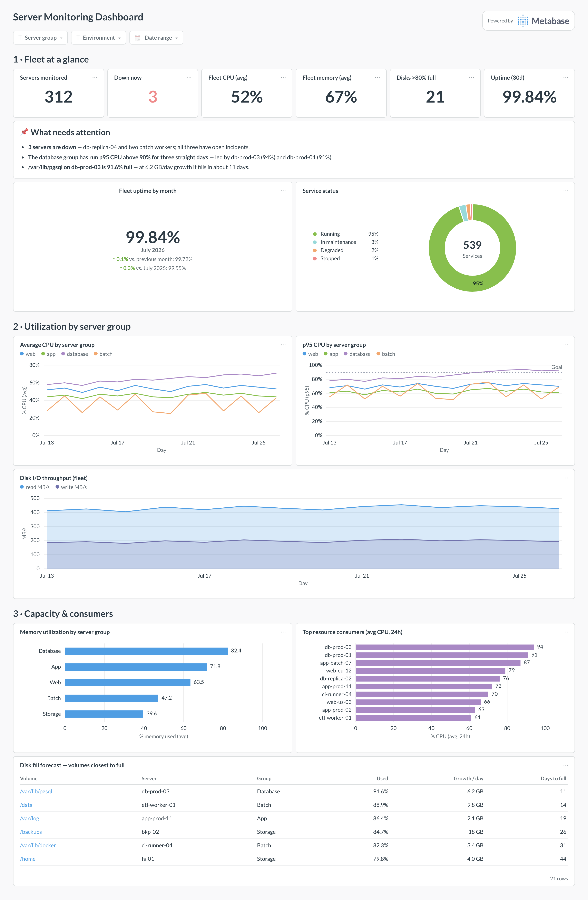Sort the table by Days to full header
The image size is (588, 900).
[x=553, y=778]
